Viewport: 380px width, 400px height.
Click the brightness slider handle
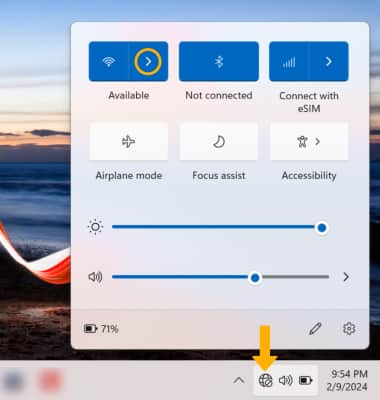(x=322, y=228)
